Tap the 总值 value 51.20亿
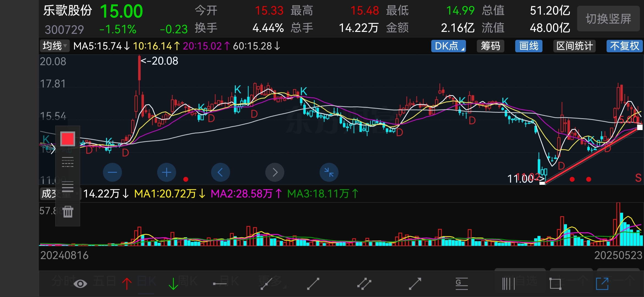Screen dimensions: 644x297 click(x=550, y=11)
